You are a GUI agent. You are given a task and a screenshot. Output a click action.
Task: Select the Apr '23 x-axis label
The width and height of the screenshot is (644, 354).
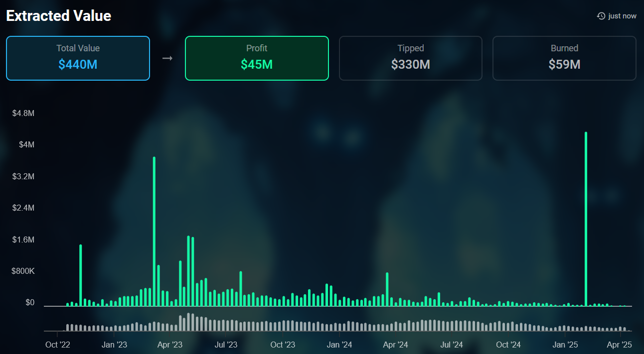[x=170, y=345]
